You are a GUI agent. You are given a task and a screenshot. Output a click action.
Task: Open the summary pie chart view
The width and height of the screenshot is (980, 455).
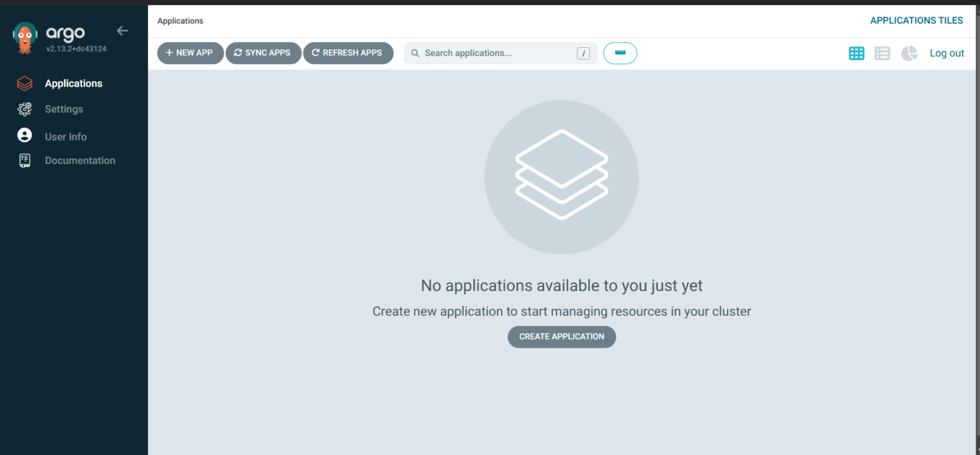coord(909,53)
